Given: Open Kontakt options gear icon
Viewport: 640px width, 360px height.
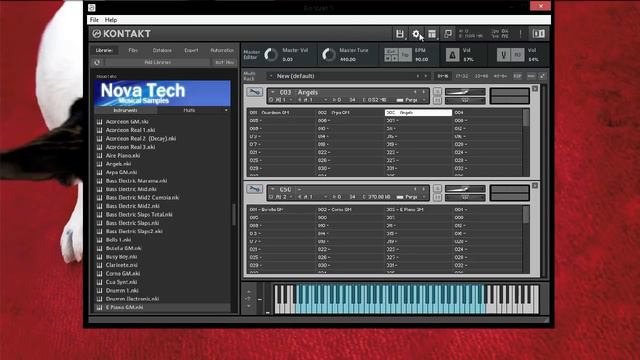Looking at the screenshot, I should (x=416, y=34).
